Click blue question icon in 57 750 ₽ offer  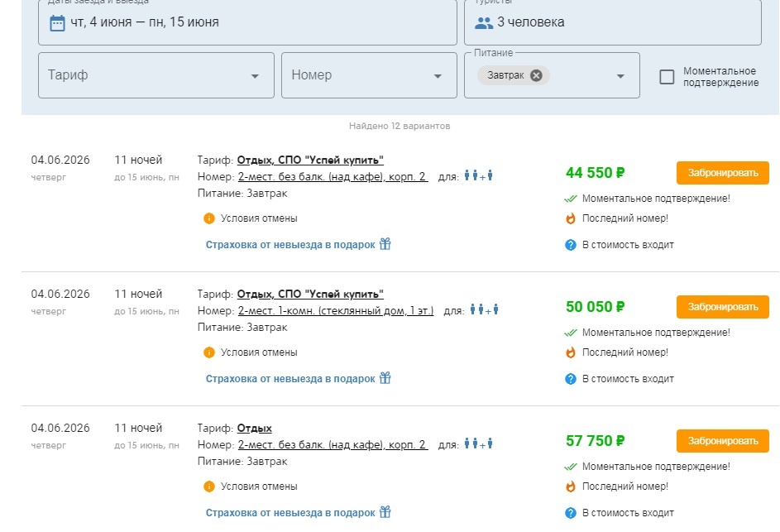pyautogui.click(x=571, y=513)
